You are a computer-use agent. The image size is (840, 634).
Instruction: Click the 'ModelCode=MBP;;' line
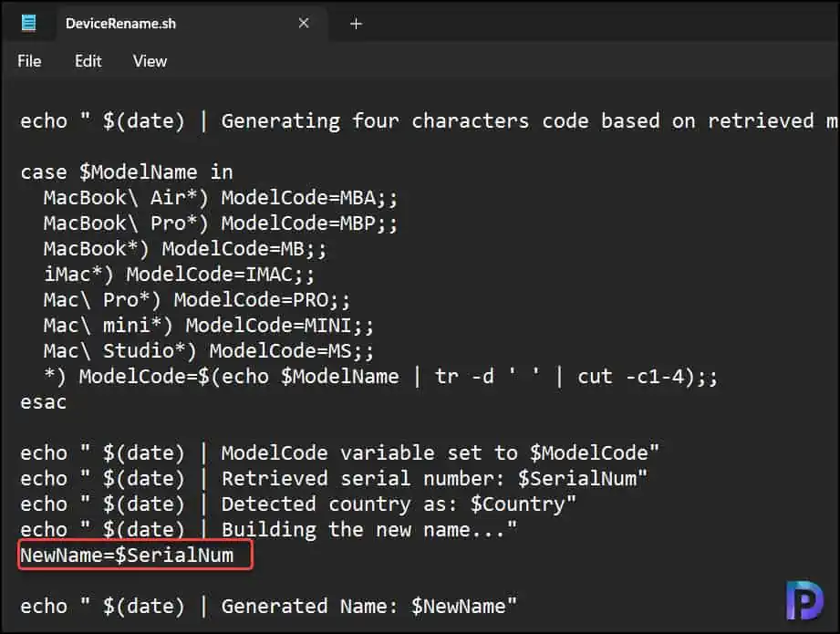pos(221,223)
